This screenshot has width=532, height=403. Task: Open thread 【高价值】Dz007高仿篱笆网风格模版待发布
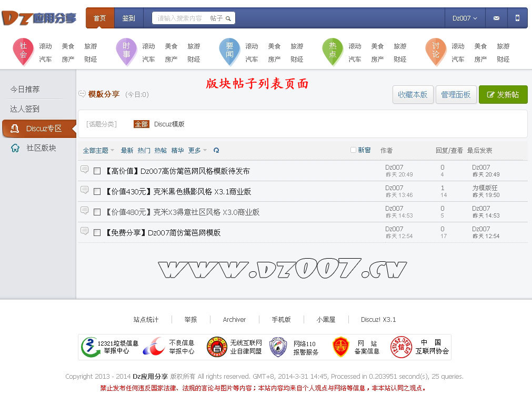(177, 171)
